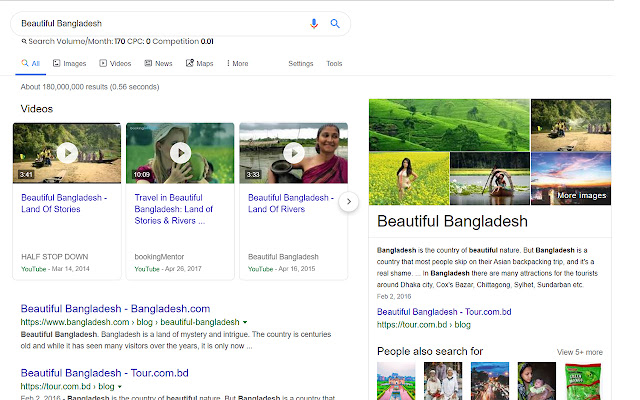640x400 pixels.
Task: Click the microphone voice search icon
Action: click(x=313, y=24)
